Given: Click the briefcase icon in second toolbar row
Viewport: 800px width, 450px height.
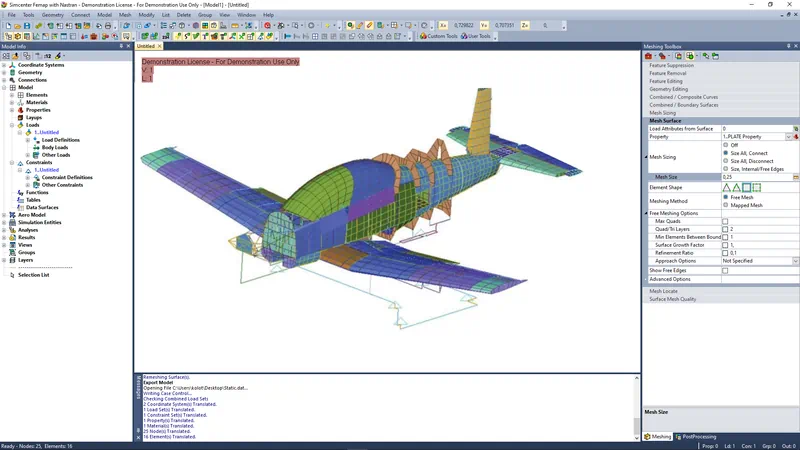Looking at the screenshot, I should point(93,36).
